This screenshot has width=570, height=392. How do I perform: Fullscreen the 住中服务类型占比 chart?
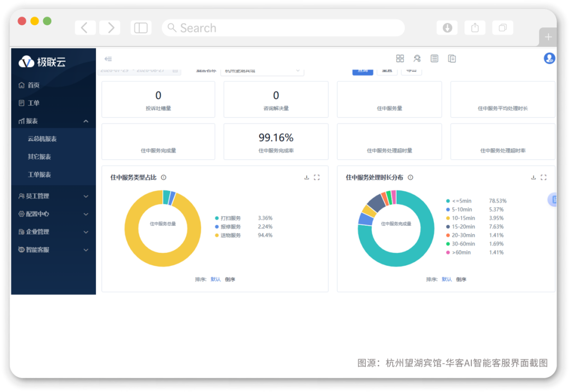click(x=317, y=177)
